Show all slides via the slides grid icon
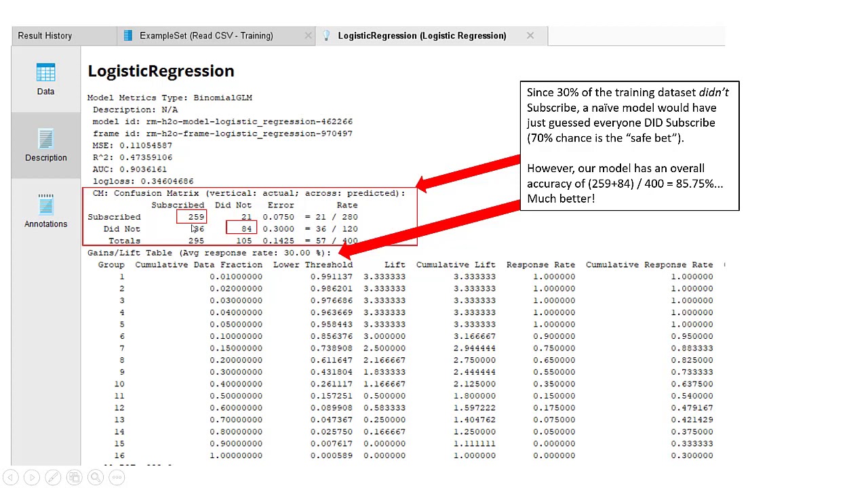Screen dimensions: 868x488 [75, 478]
